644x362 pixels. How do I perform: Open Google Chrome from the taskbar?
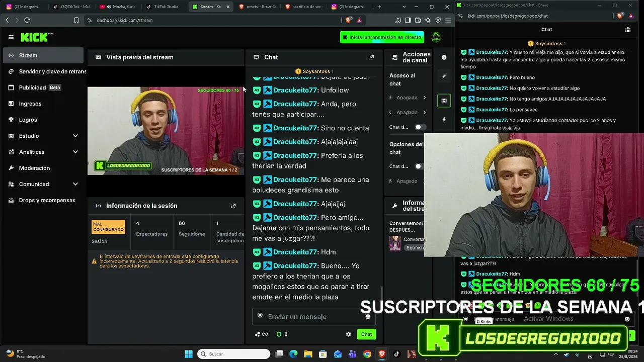tap(367, 354)
